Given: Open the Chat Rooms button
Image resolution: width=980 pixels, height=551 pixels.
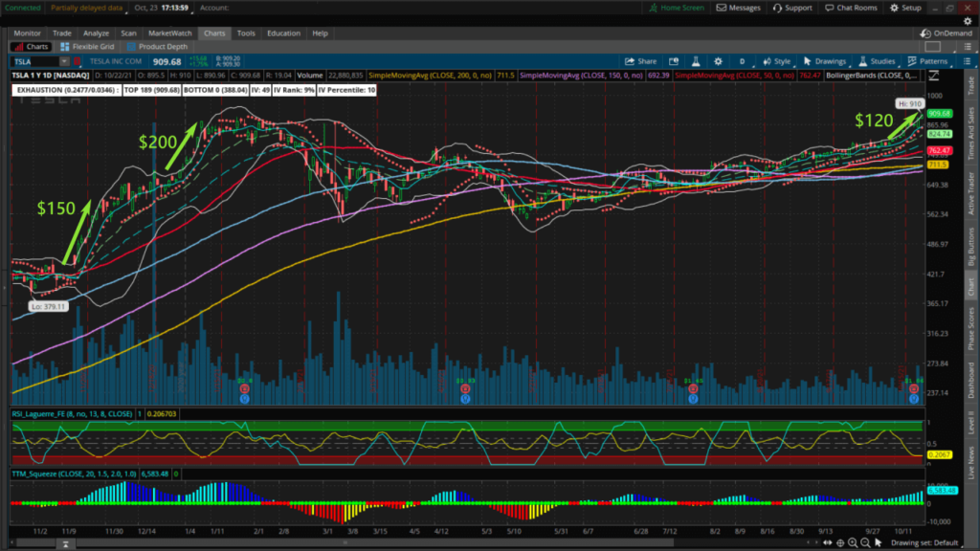Looking at the screenshot, I should (x=852, y=8).
